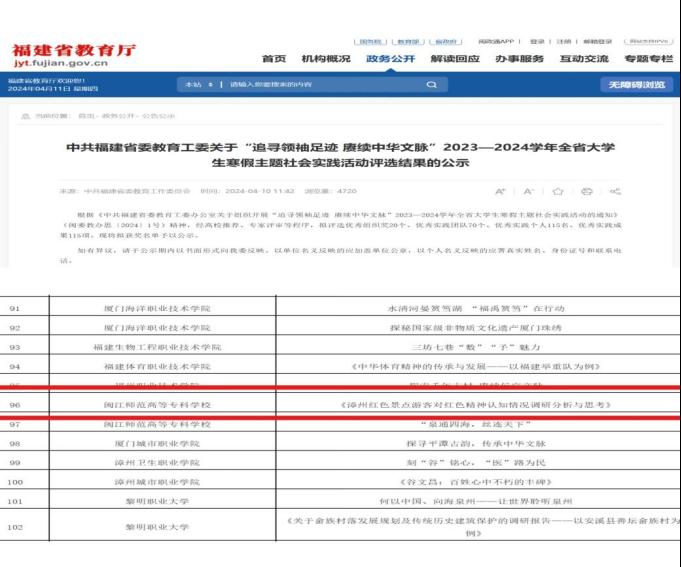
Task: Click the star favorite icon
Action: point(558,190)
